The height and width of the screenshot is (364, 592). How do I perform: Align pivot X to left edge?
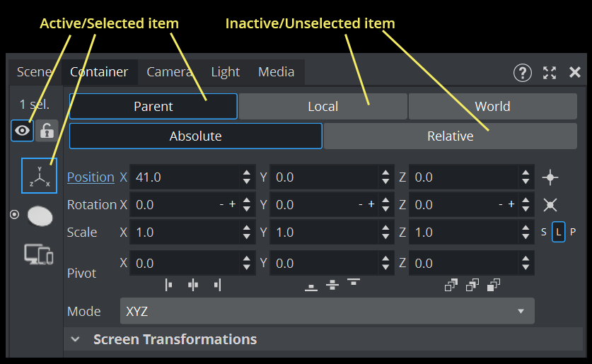coord(169,285)
